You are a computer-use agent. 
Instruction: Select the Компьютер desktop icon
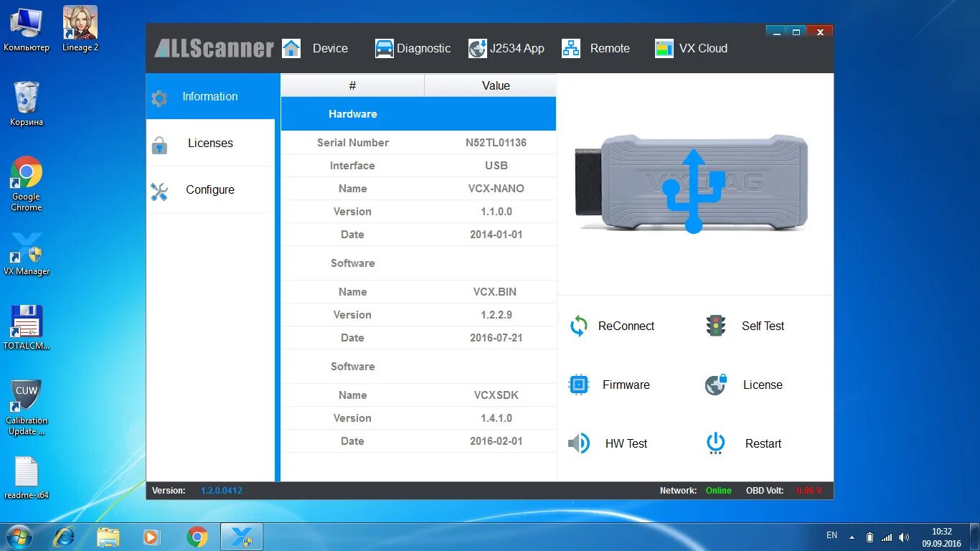(27, 29)
